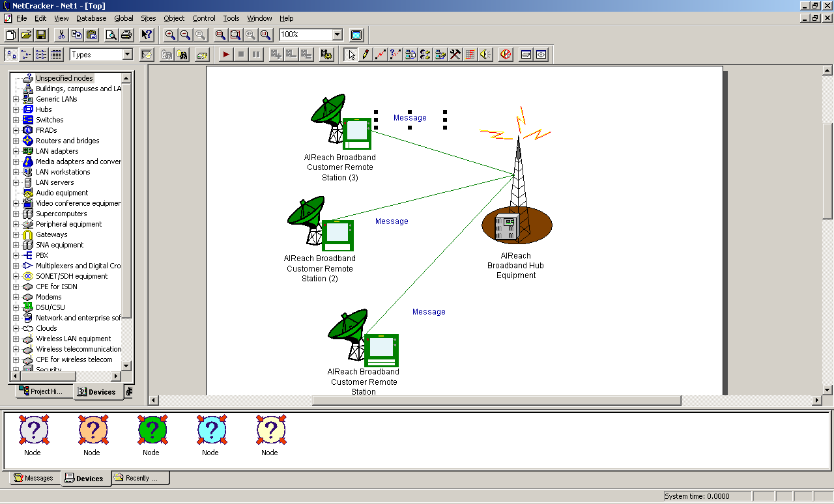Expand the Generic LANs tree node

click(16, 99)
